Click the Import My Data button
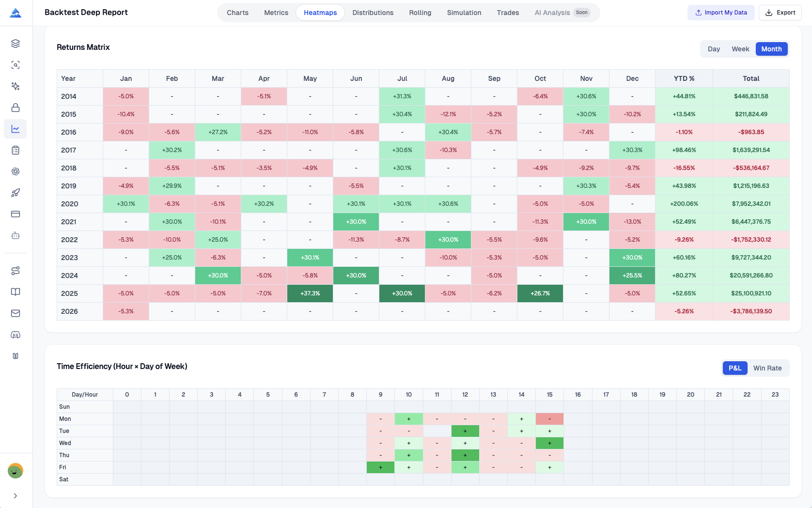812x508 pixels. point(721,12)
